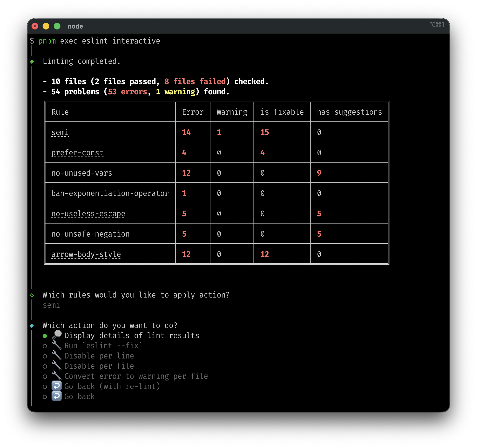
Task: Click the 'Which action do you want to do?' prompt
Action: [110, 326]
